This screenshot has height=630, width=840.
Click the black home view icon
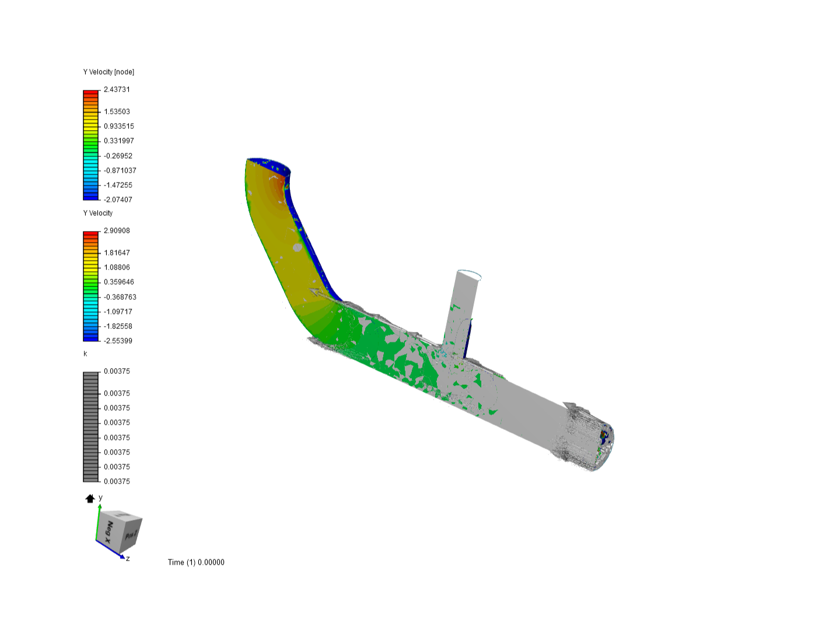coord(90,499)
